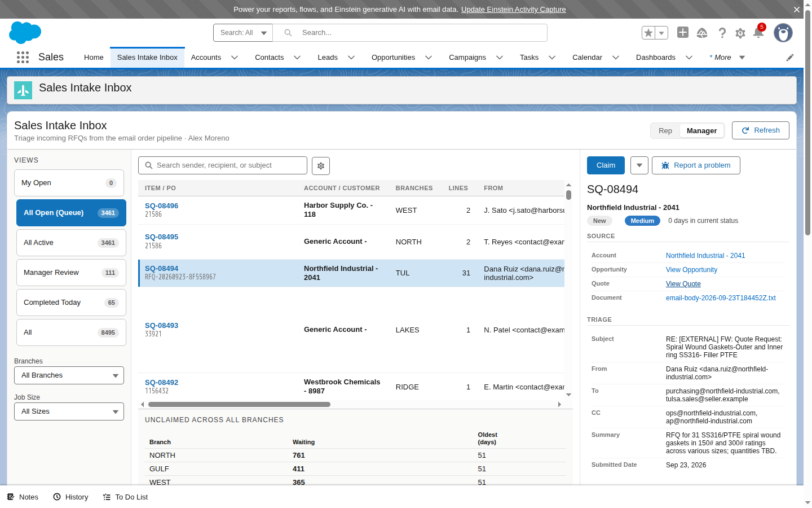Click the Salesforce cloud logo

click(x=25, y=33)
